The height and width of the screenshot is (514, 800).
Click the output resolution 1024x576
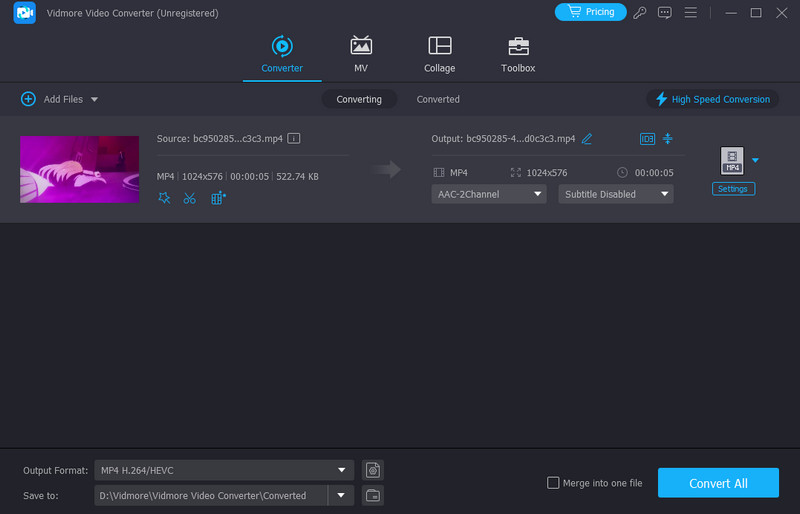(546, 173)
